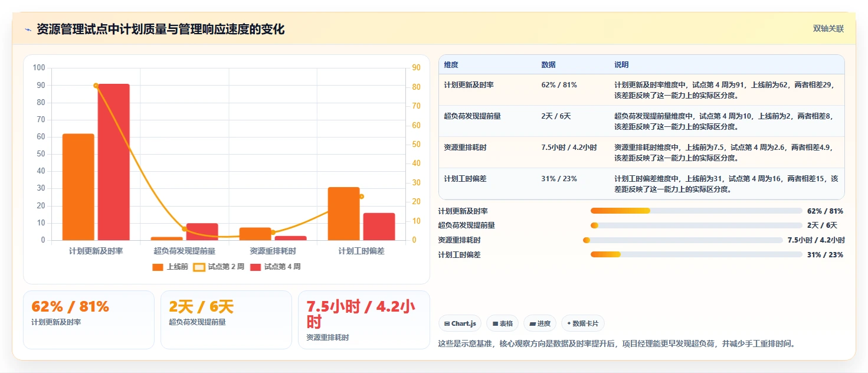Click the 计划更新及时率 progress bar
Image resolution: width=868 pixels, height=373 pixels.
click(696, 211)
